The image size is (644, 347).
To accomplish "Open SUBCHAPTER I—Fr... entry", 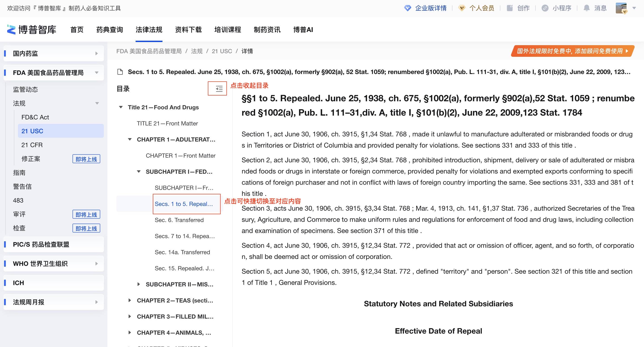I will [x=184, y=188].
